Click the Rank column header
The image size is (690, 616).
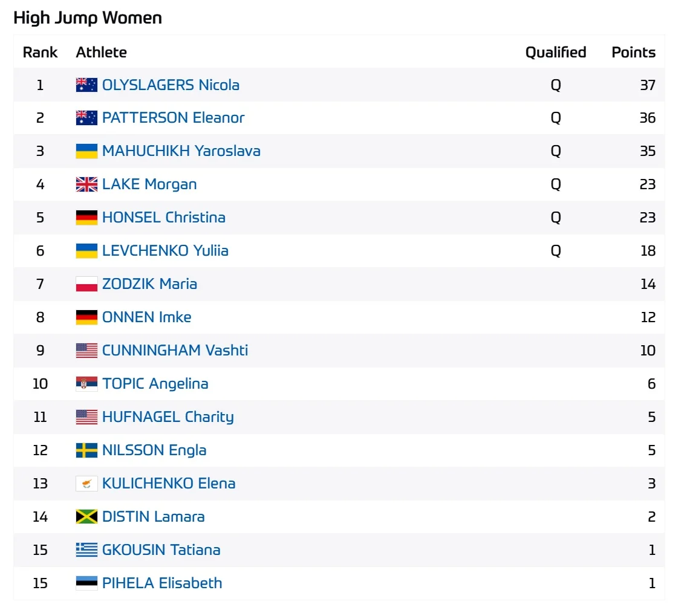[x=40, y=53]
